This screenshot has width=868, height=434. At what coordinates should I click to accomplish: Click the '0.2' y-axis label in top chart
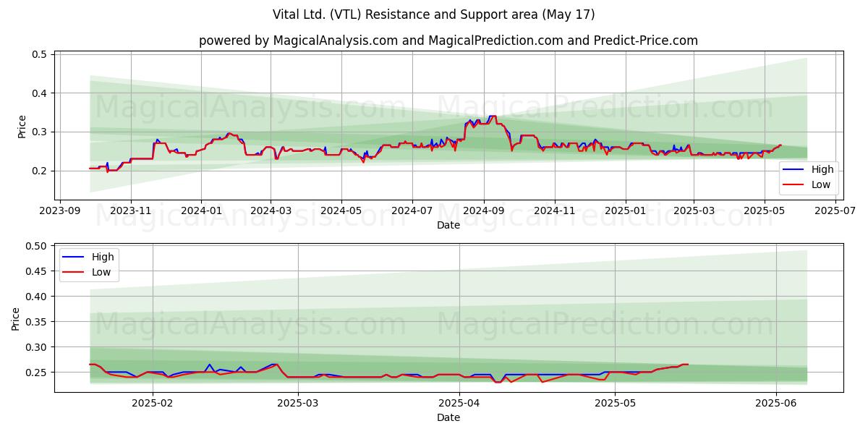pos(40,171)
